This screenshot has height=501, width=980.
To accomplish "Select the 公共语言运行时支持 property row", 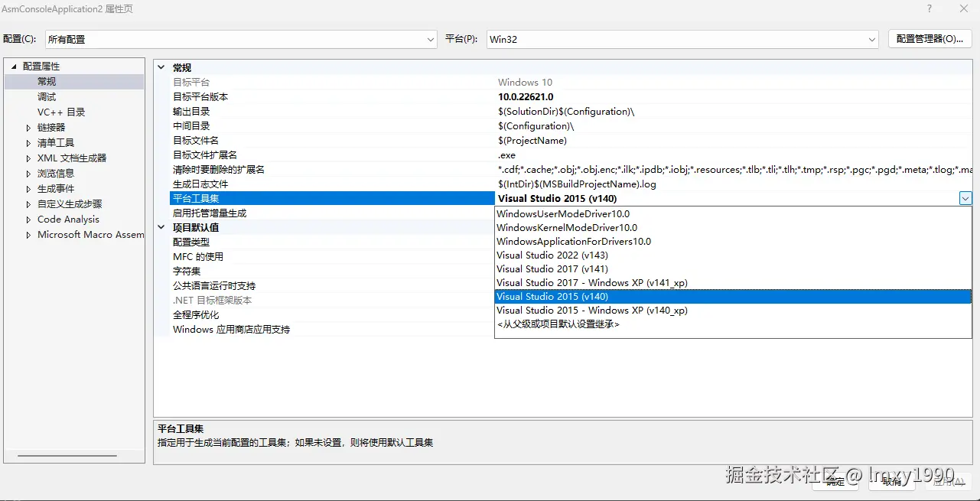I will [332, 286].
